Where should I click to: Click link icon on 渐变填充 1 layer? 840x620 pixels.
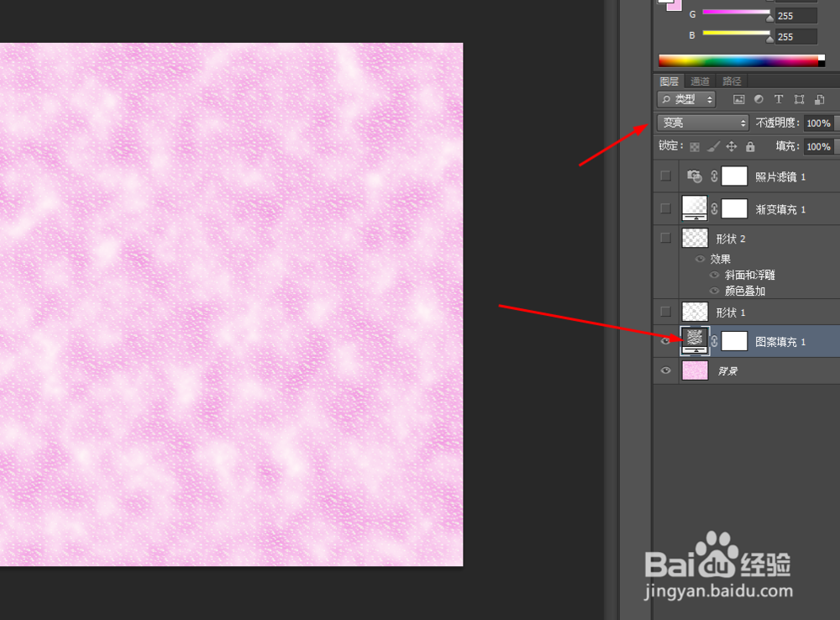click(x=714, y=208)
